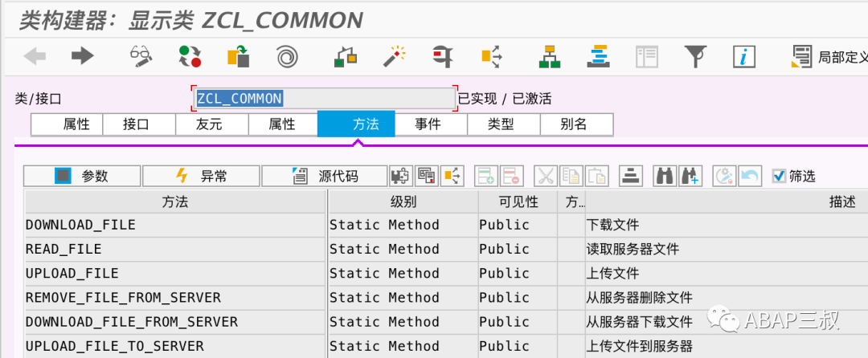Select the UPLOAD_FILE_TO_SERVER method cell
This screenshot has height=358, width=868.
pos(175,347)
